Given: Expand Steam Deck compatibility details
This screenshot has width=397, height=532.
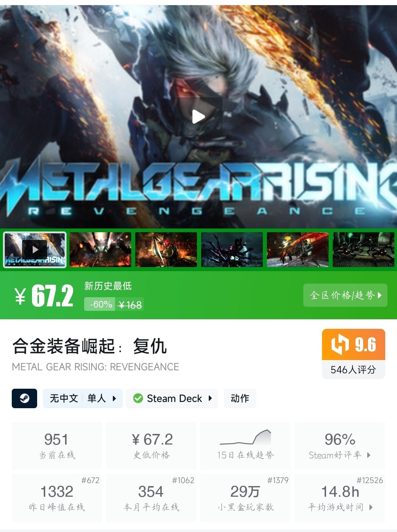Looking at the screenshot, I should [x=172, y=398].
